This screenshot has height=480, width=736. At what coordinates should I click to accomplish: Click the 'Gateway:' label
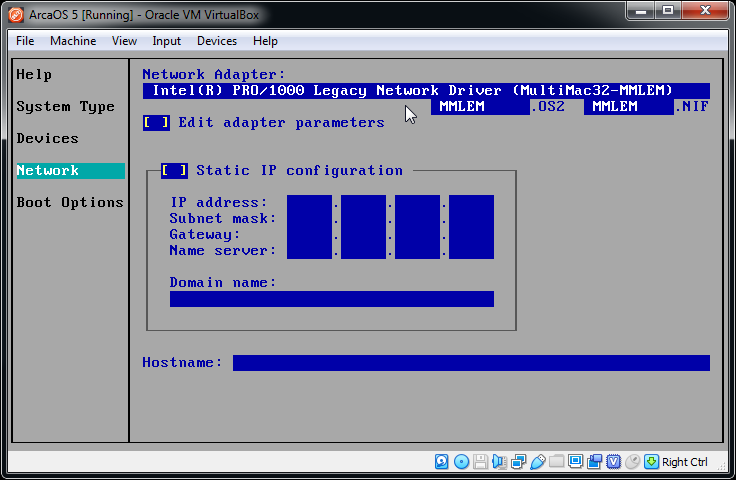205,235
